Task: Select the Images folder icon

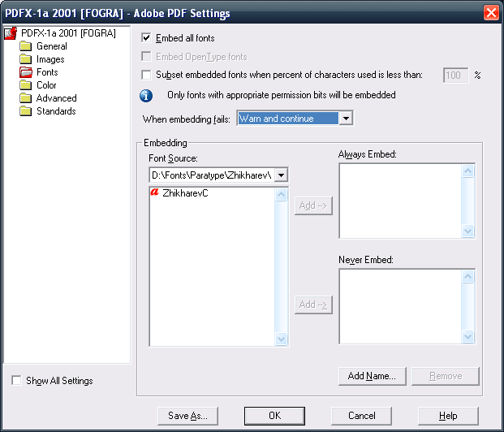Action: click(x=26, y=59)
